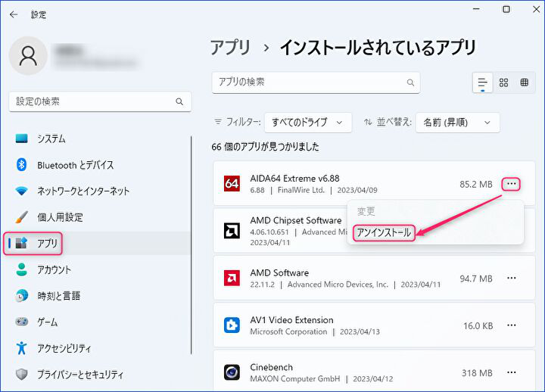Image resolution: width=545 pixels, height=392 pixels.
Task: Open more options for Cinebench
Action: pyautogui.click(x=511, y=372)
